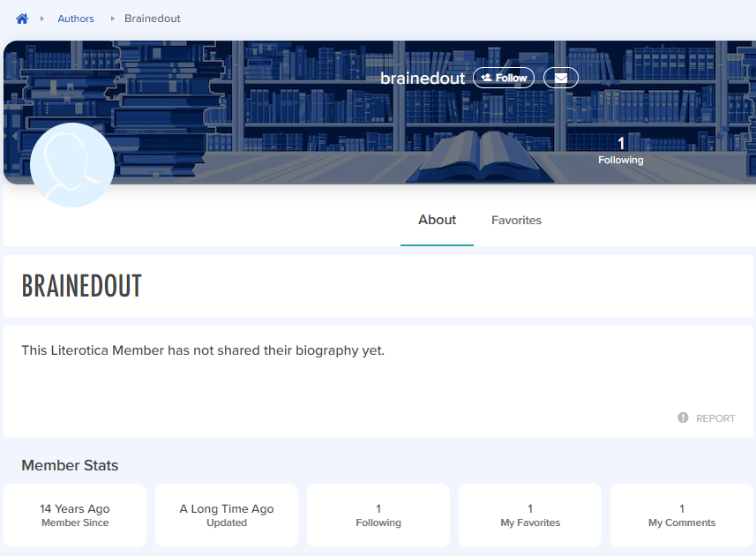This screenshot has height=556, width=756.
Task: Open the My Favorites stats card
Action: [x=530, y=515]
